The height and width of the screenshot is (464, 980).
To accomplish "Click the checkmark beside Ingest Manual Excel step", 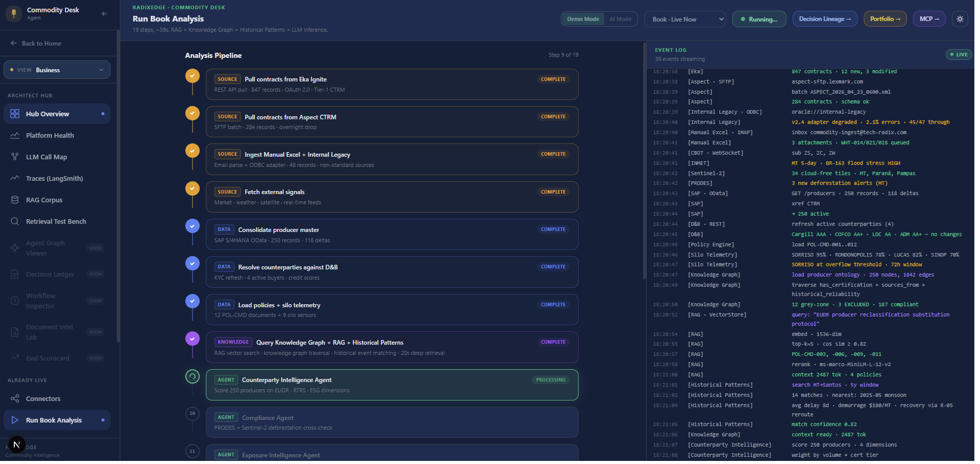I will pos(193,151).
